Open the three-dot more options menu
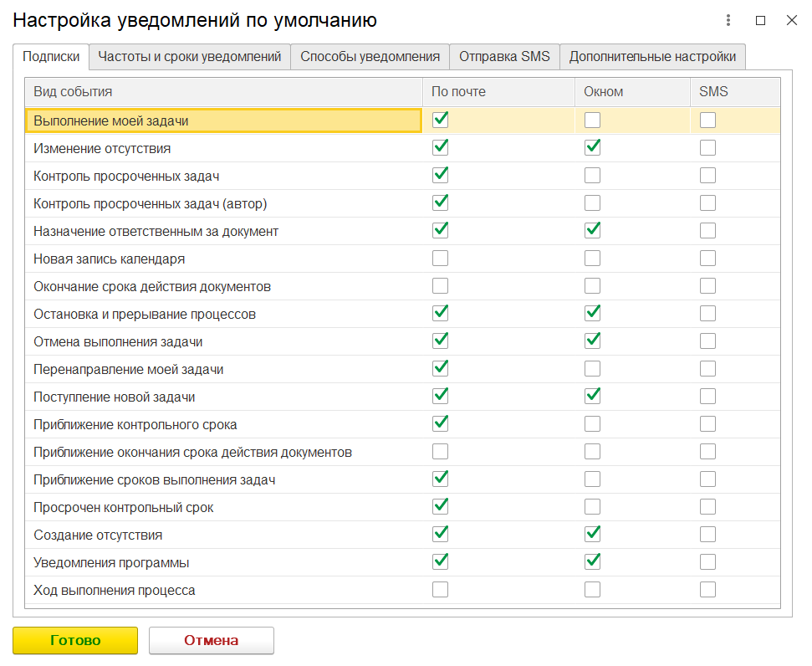 click(x=729, y=20)
